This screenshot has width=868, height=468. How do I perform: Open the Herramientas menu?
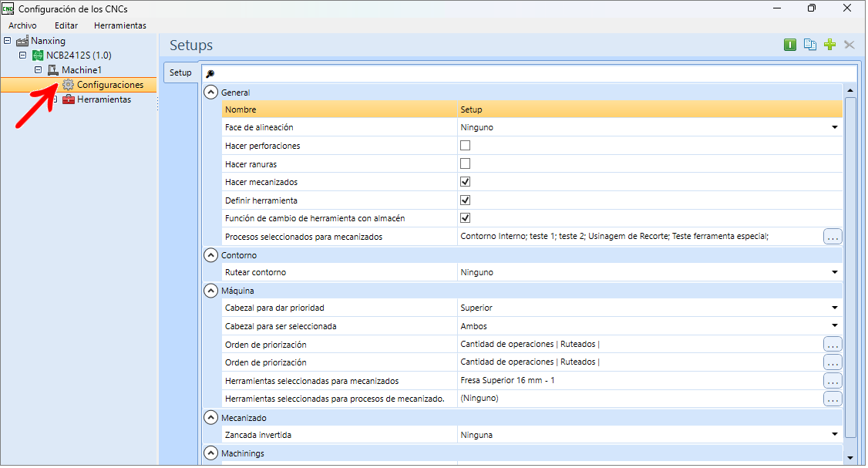pos(120,25)
